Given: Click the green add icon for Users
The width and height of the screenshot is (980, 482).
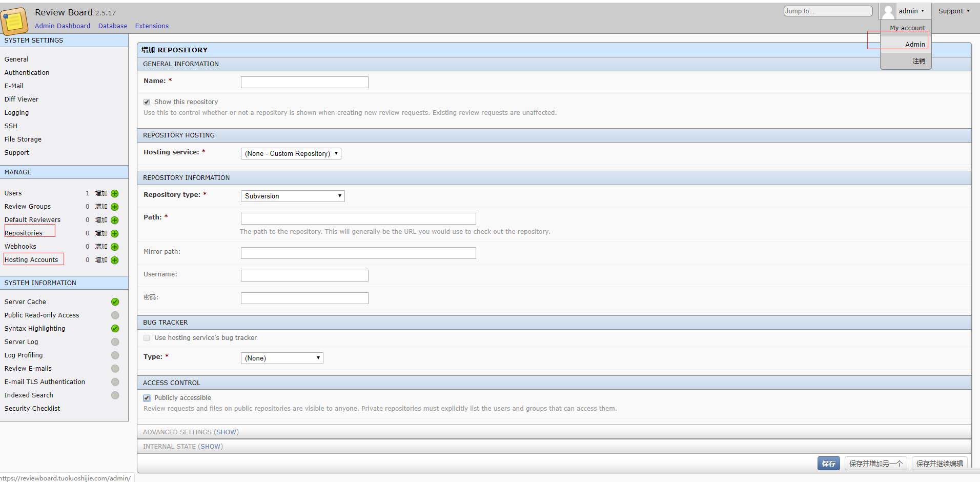Looking at the screenshot, I should coord(115,193).
